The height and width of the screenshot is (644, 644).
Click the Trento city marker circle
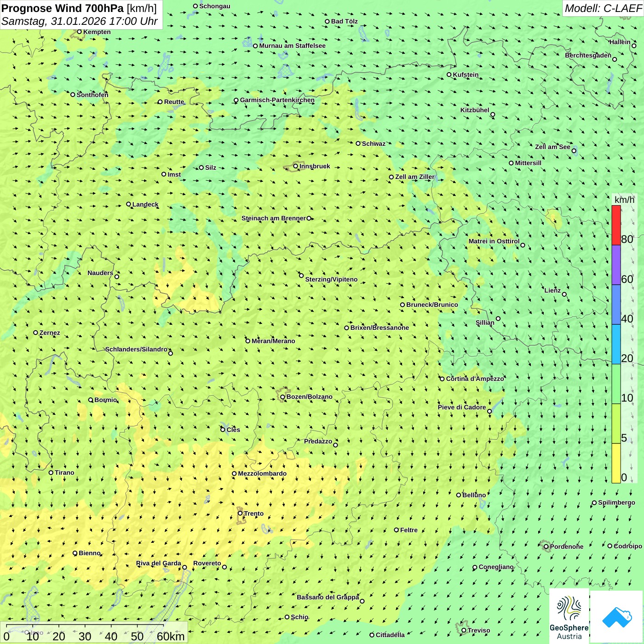click(x=240, y=513)
